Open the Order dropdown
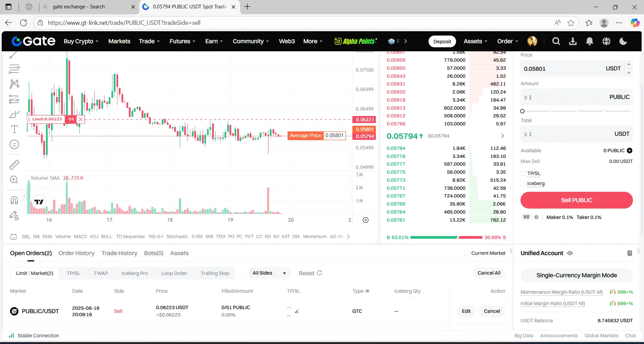Screen dimensions: 644x344 pos(508,41)
